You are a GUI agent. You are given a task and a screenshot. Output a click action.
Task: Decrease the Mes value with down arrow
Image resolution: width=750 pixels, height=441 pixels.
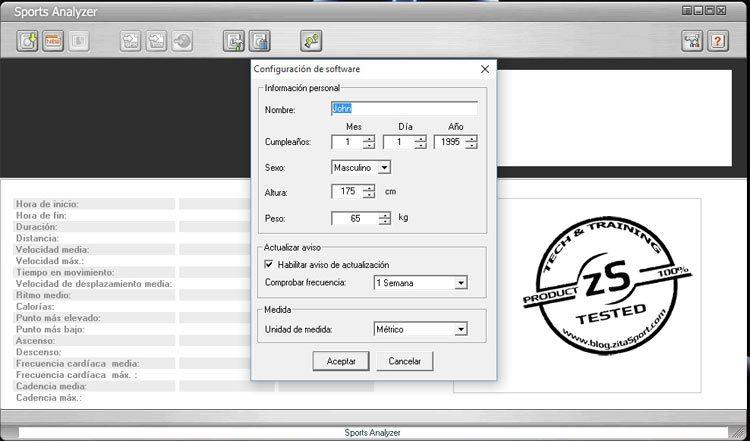(x=369, y=145)
